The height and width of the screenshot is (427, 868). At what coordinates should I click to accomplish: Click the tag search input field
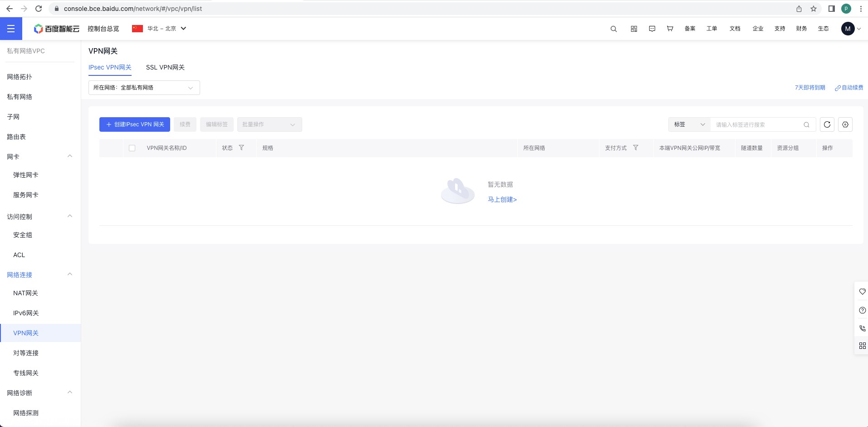click(x=757, y=124)
